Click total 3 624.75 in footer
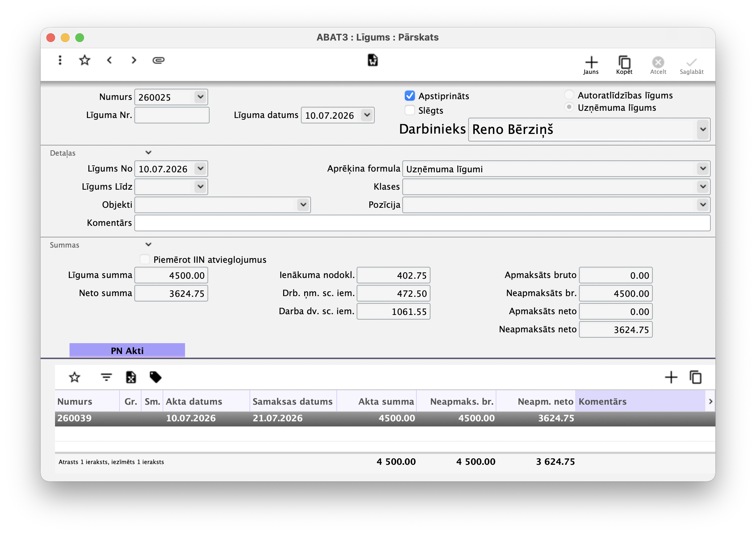This screenshot has height=535, width=756. click(x=555, y=462)
